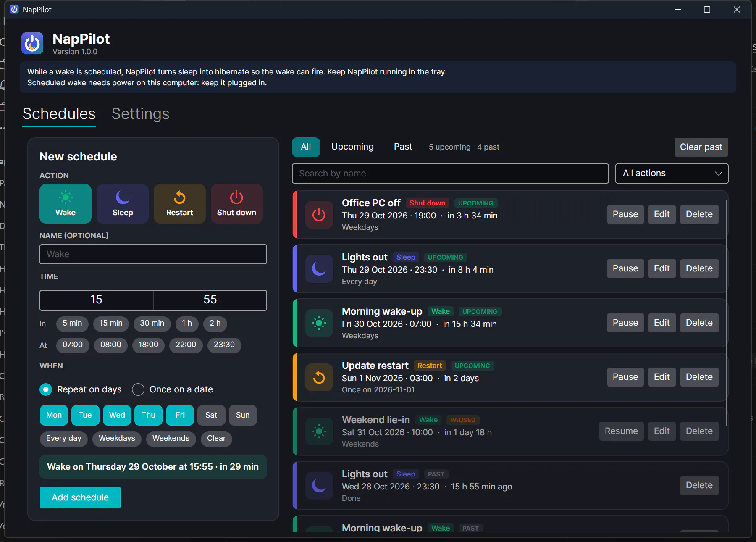Screen dimensions: 756x542
Task: Click the power icon on Office PC off
Action: pyautogui.click(x=319, y=215)
